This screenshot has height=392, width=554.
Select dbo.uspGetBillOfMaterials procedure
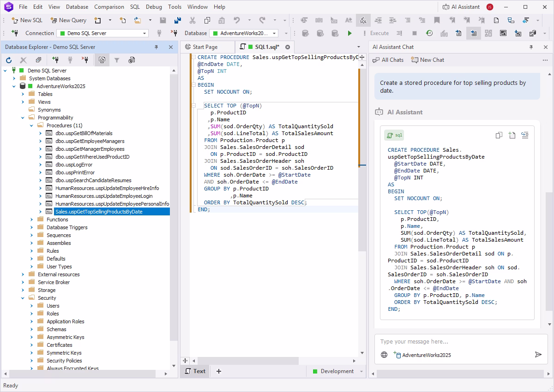point(84,133)
